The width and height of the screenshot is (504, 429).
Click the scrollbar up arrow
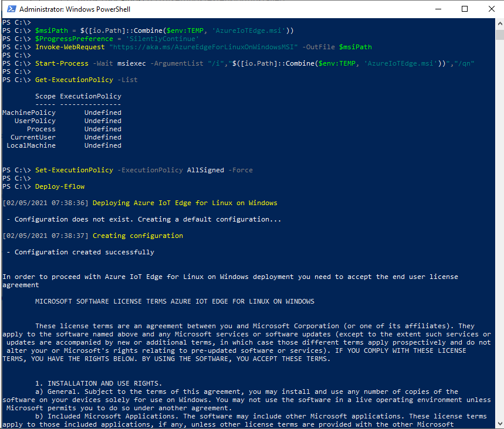[x=499, y=23]
